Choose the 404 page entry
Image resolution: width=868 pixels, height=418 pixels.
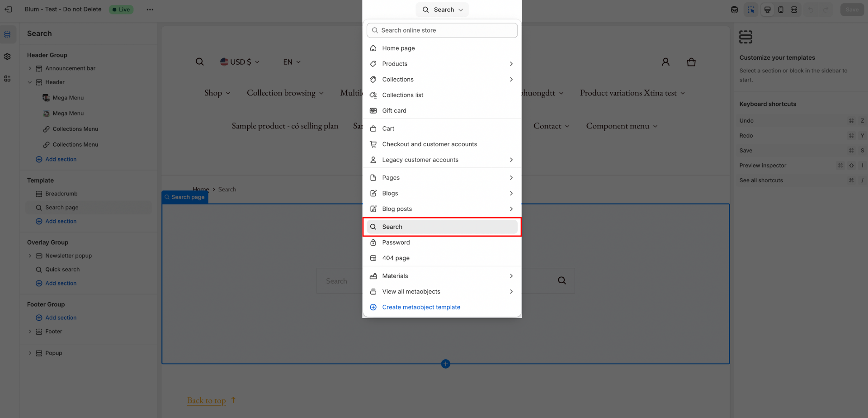tap(396, 258)
